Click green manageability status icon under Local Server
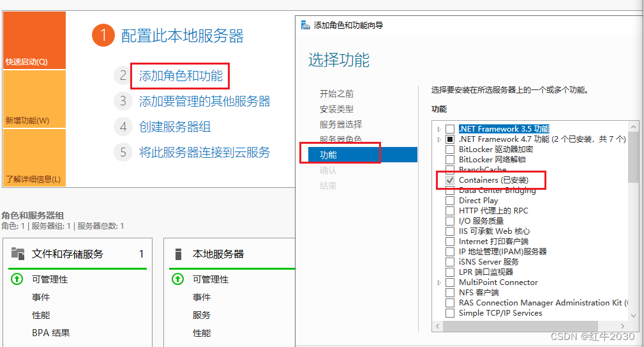 [178, 279]
